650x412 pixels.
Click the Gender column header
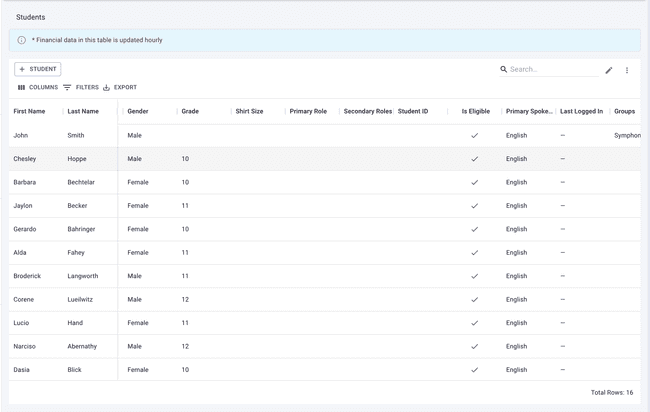point(138,111)
